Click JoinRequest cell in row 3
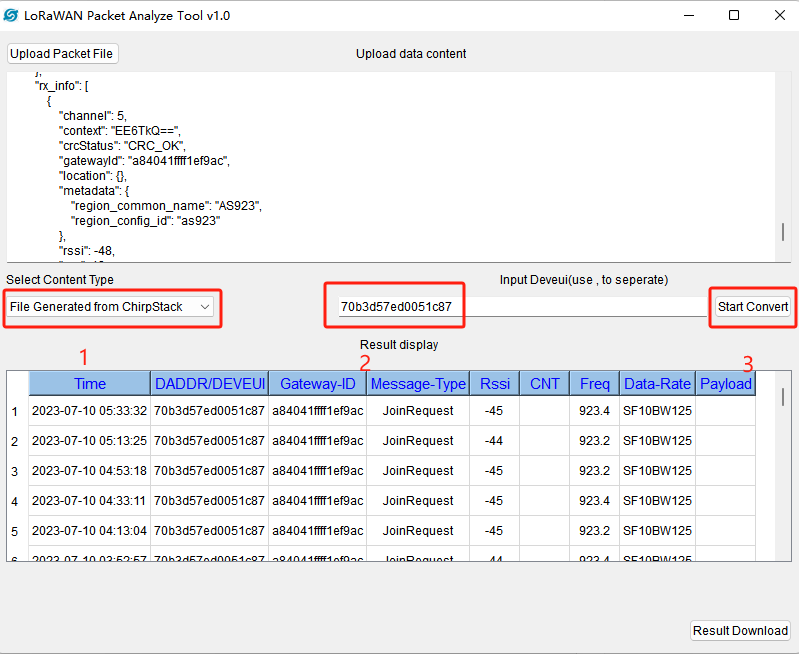This screenshot has height=654, width=799. click(418, 471)
